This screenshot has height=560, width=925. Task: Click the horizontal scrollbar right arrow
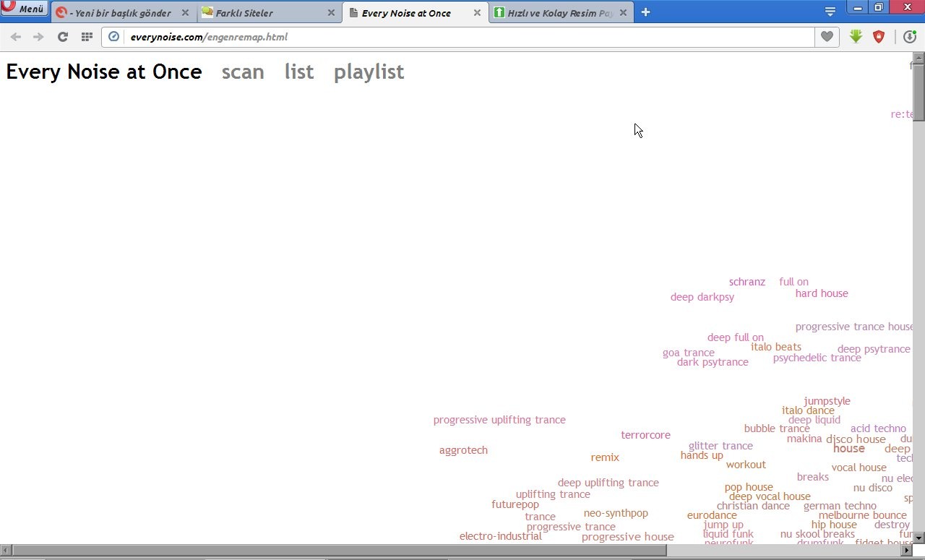tap(906, 551)
